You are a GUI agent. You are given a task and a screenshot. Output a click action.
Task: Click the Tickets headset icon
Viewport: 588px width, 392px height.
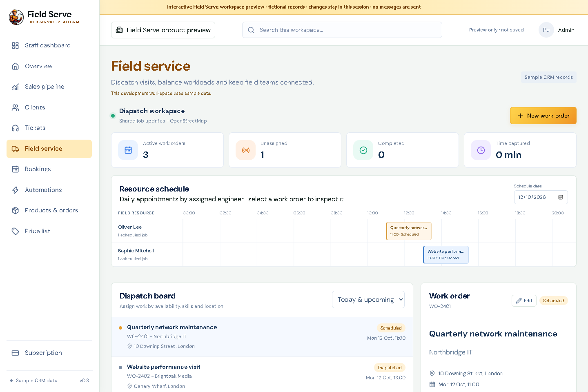(x=16, y=128)
